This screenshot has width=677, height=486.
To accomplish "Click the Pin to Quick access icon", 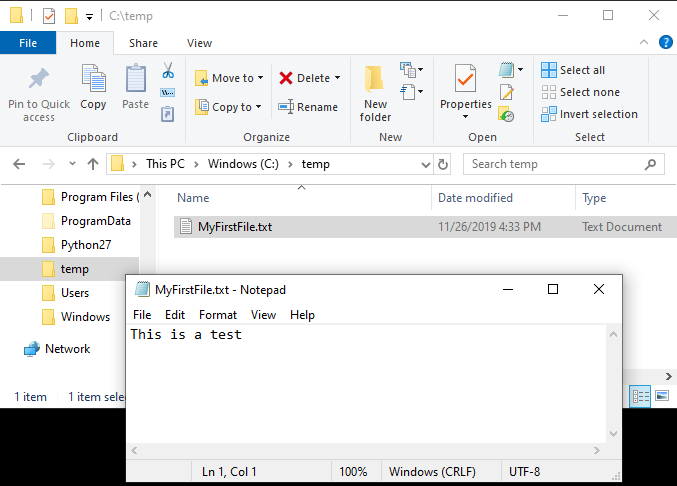I will [38, 79].
